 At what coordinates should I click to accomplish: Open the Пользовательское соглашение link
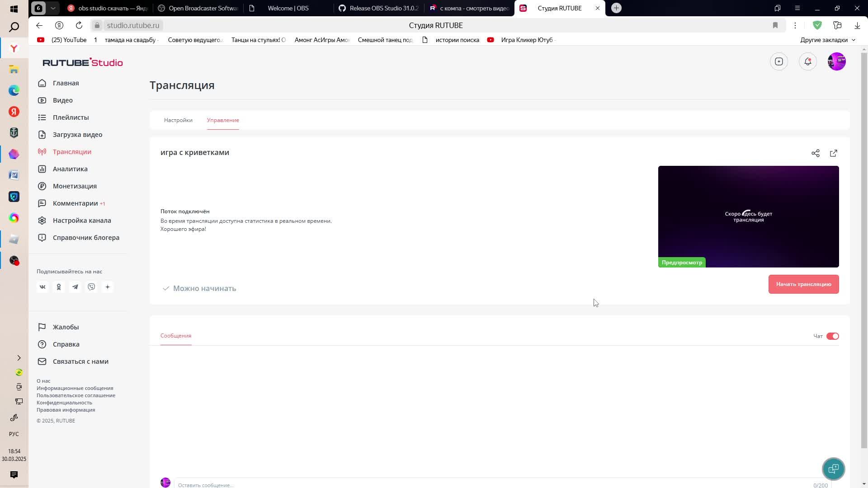[x=76, y=395]
